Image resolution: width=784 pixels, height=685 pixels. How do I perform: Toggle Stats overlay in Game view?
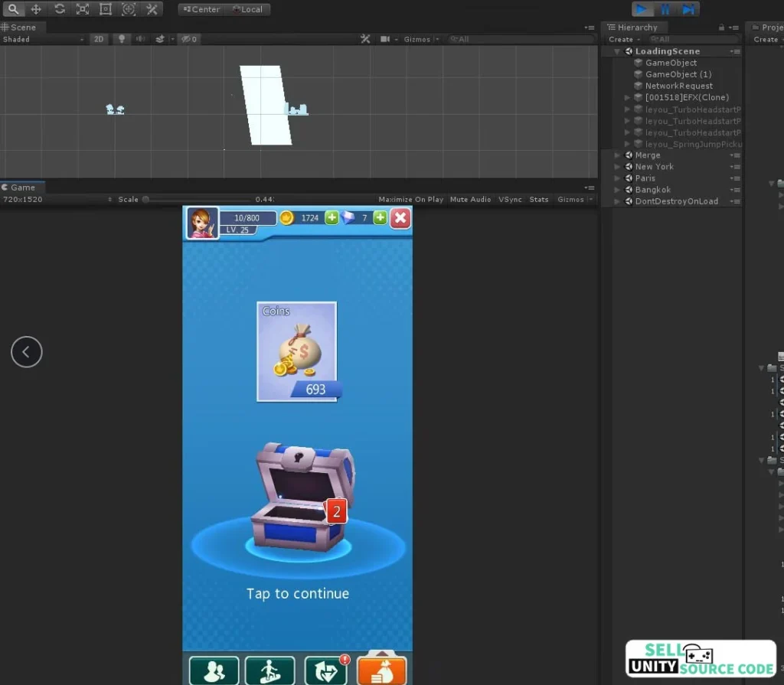tap(538, 200)
